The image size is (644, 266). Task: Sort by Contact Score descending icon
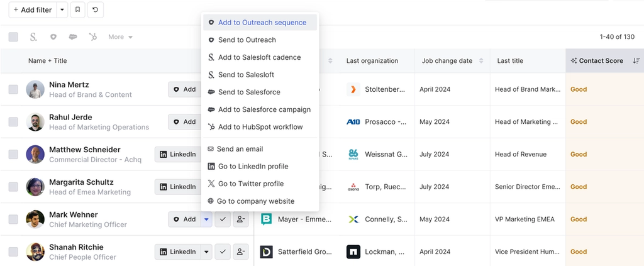636,61
